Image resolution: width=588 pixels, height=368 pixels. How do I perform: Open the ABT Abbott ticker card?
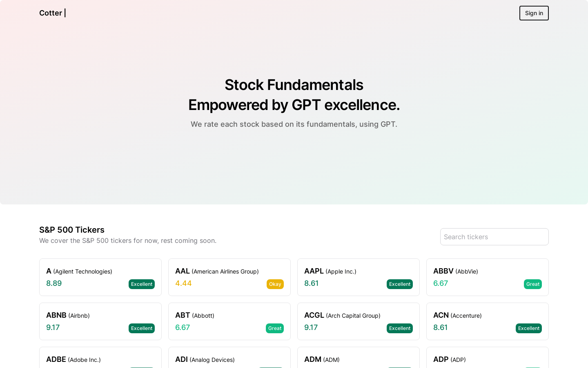pos(229,321)
